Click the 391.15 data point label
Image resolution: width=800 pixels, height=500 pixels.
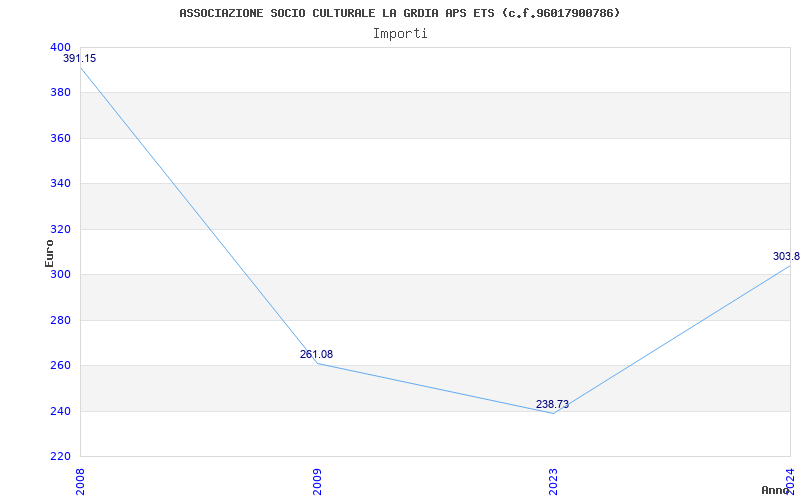[x=80, y=59]
